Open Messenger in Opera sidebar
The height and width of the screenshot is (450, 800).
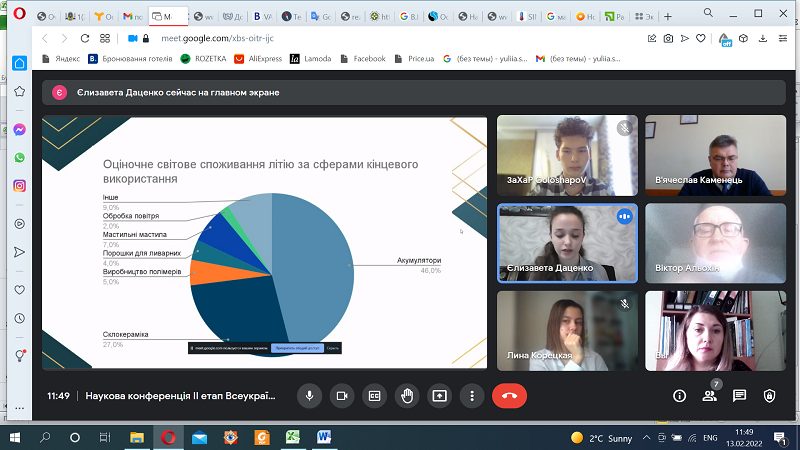point(19,130)
